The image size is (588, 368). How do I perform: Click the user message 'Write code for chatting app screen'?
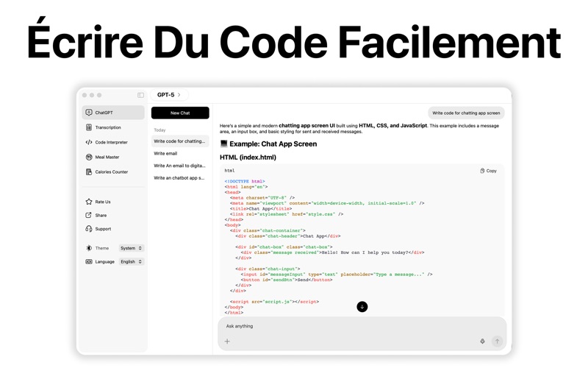466,113
